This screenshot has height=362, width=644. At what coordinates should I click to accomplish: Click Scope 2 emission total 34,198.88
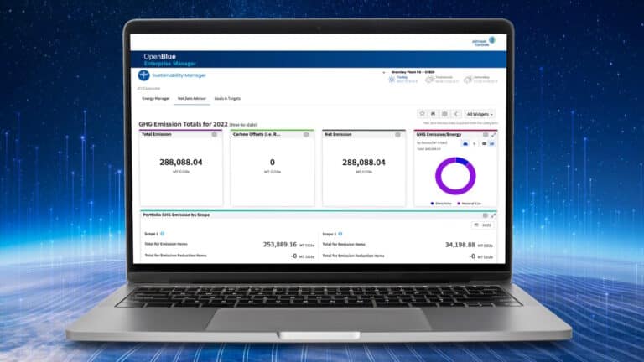pos(460,245)
